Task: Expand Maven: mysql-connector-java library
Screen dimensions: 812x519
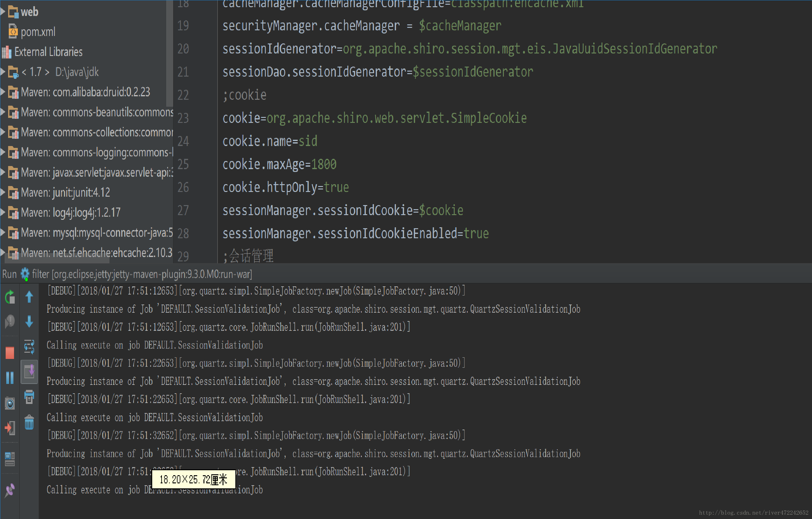Action: tap(3, 233)
